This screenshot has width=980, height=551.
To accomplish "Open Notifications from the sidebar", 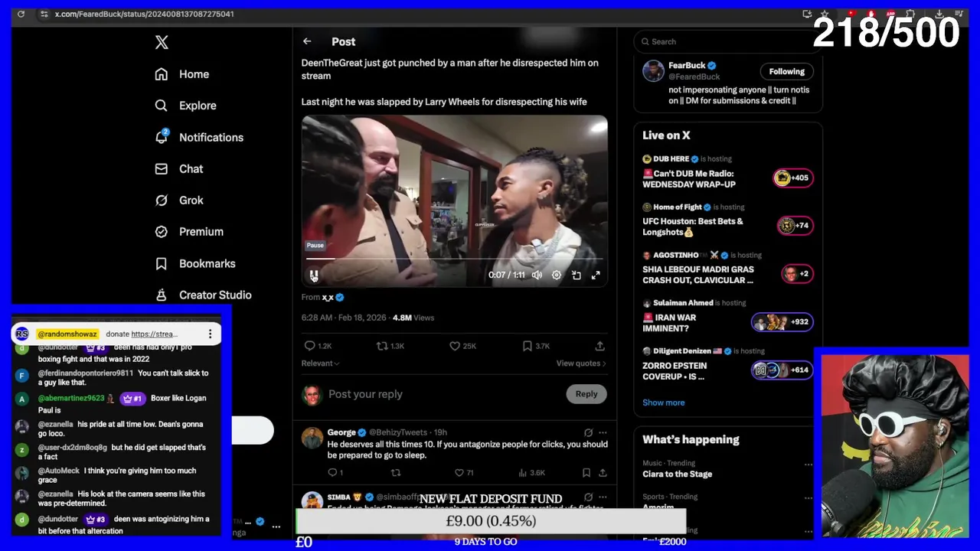I will click(198, 137).
